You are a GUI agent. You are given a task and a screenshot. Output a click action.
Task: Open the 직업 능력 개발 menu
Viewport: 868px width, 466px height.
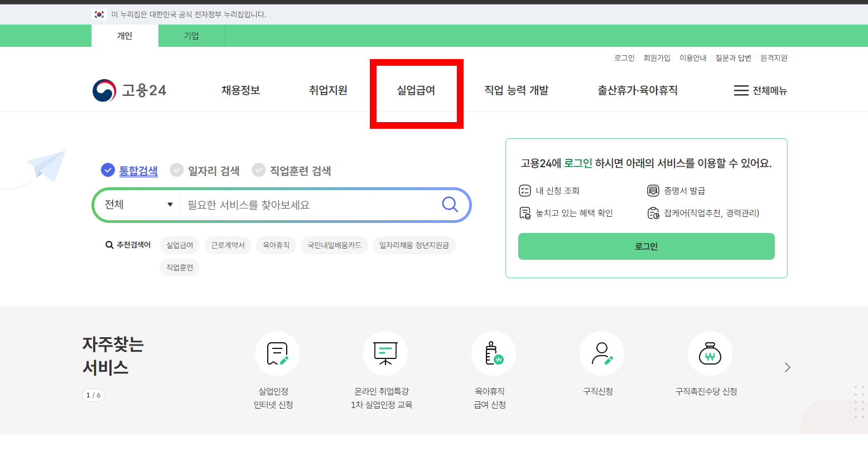point(517,90)
